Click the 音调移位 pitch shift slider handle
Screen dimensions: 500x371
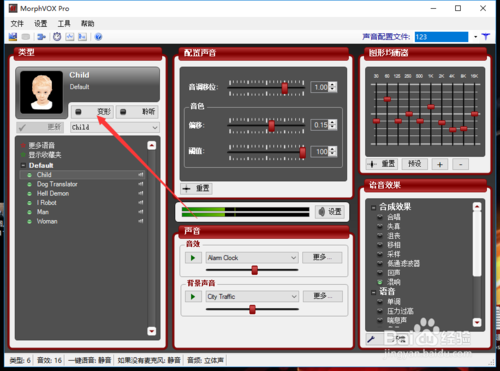[284, 88]
